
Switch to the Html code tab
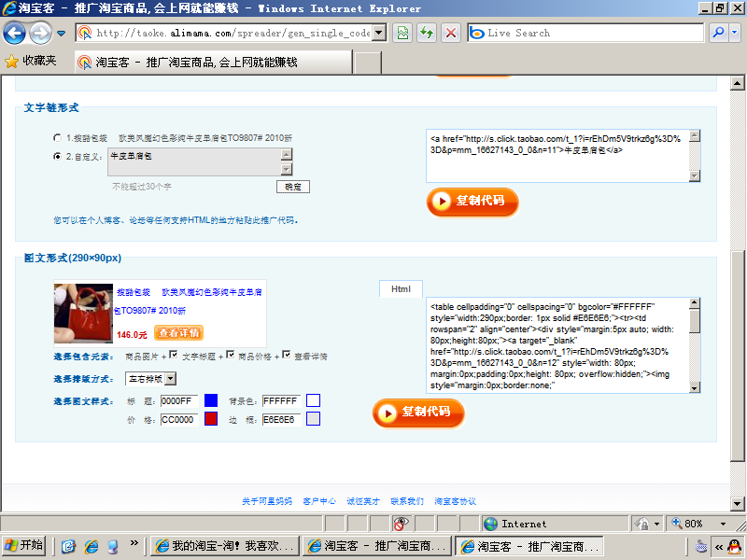tap(401, 289)
